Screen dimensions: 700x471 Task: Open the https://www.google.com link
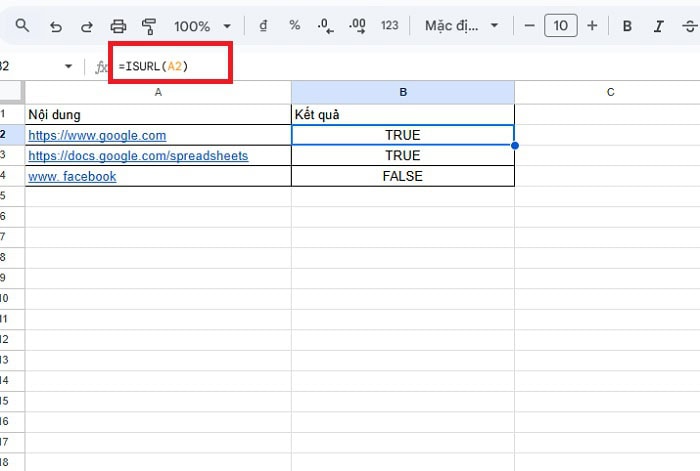[97, 135]
